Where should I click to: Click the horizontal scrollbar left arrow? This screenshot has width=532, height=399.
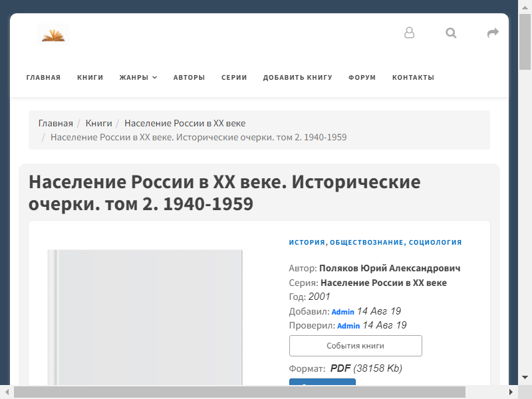[x=7, y=392]
